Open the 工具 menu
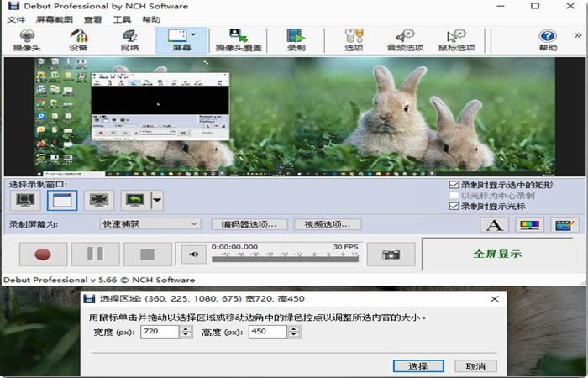The image size is (588, 378). coord(122,19)
